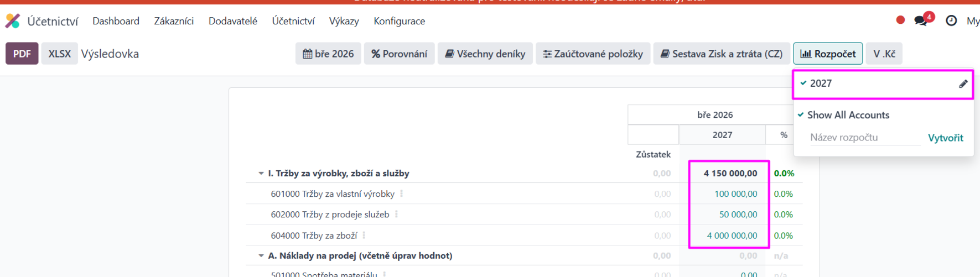Screen dimensions: 980x277
Task: Click the 4 150 000,00 budget total
Action: 730,173
